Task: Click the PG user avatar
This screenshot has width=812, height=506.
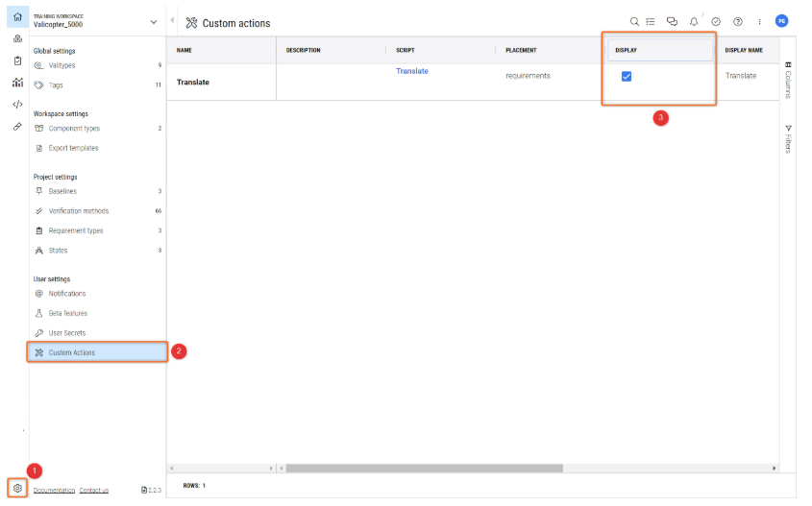Action: click(781, 21)
